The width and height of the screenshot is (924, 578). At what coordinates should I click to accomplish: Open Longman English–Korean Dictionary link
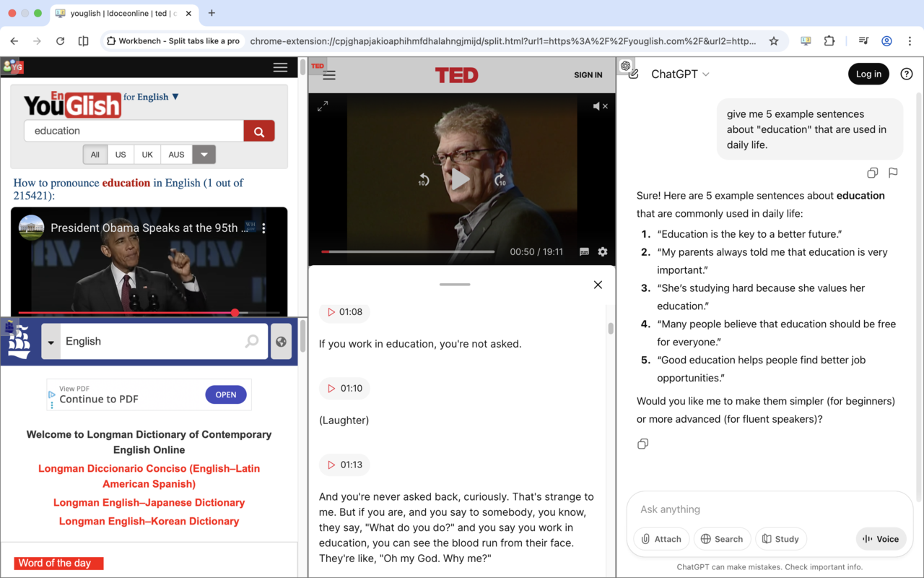[149, 522]
